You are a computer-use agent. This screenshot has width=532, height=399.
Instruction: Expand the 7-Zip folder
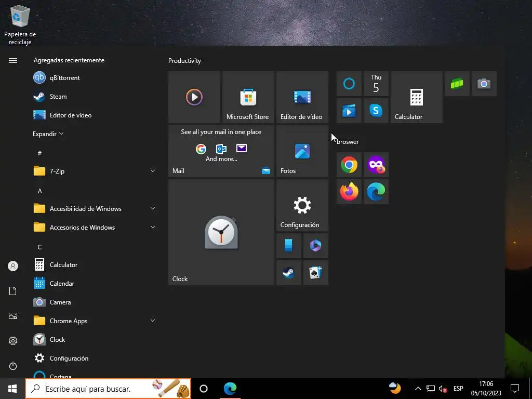95,171
